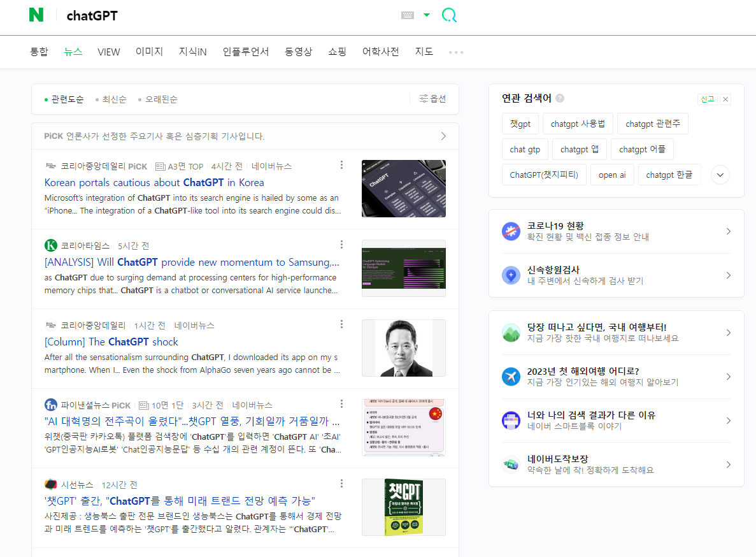
Task: Click the dark green ANALYSIS article thumbnail
Action: (x=404, y=268)
